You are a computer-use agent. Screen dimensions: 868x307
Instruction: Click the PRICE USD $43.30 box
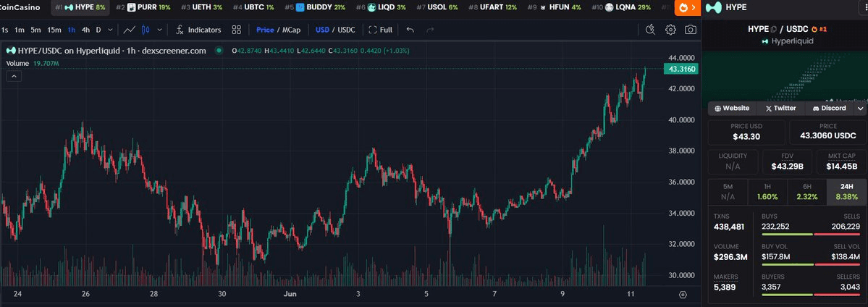click(x=747, y=132)
